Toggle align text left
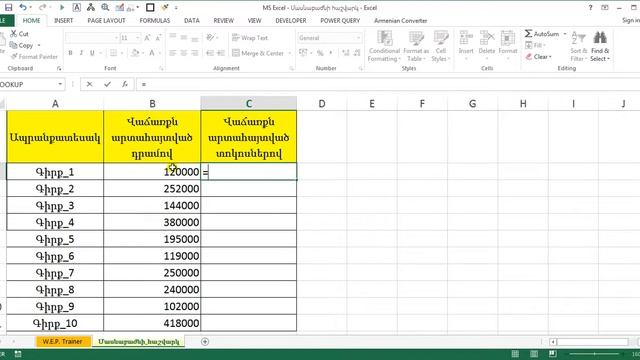 click(173, 53)
